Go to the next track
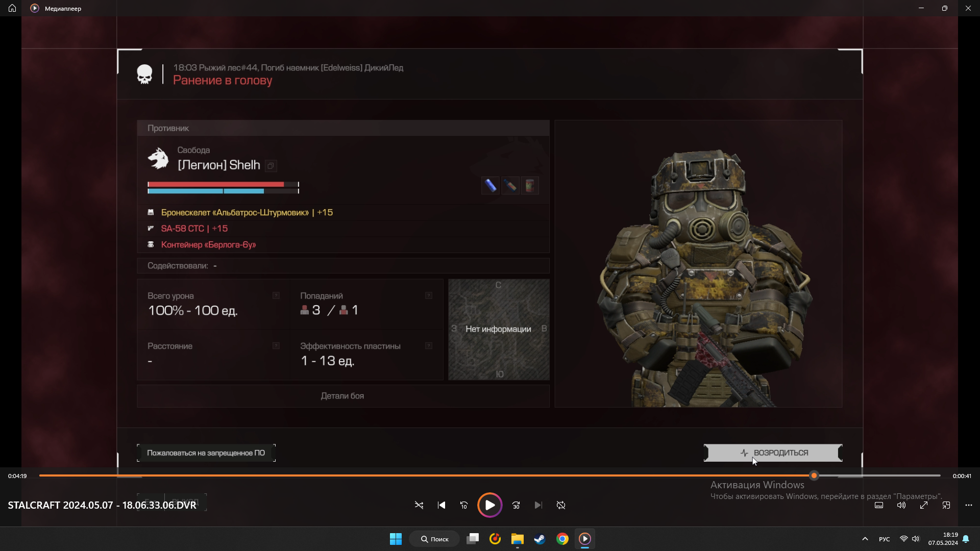This screenshot has width=980, height=551. click(538, 505)
